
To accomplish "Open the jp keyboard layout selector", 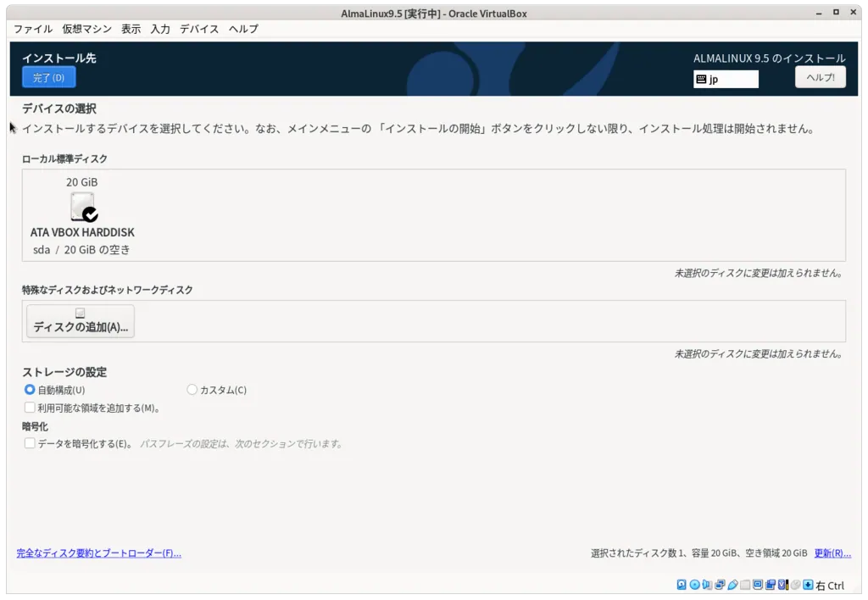I will pos(726,78).
